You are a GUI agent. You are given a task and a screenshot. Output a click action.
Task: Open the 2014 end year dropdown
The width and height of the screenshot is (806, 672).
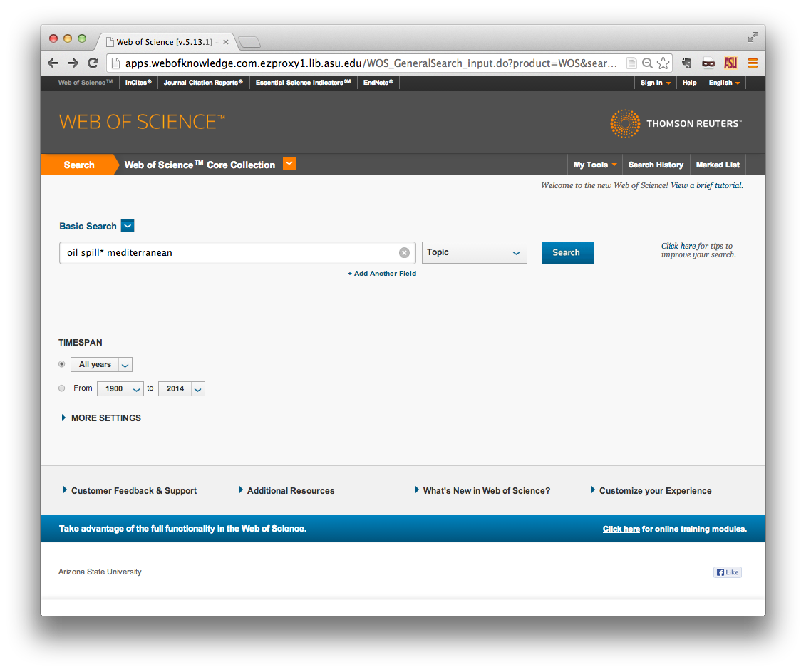pyautogui.click(x=182, y=388)
